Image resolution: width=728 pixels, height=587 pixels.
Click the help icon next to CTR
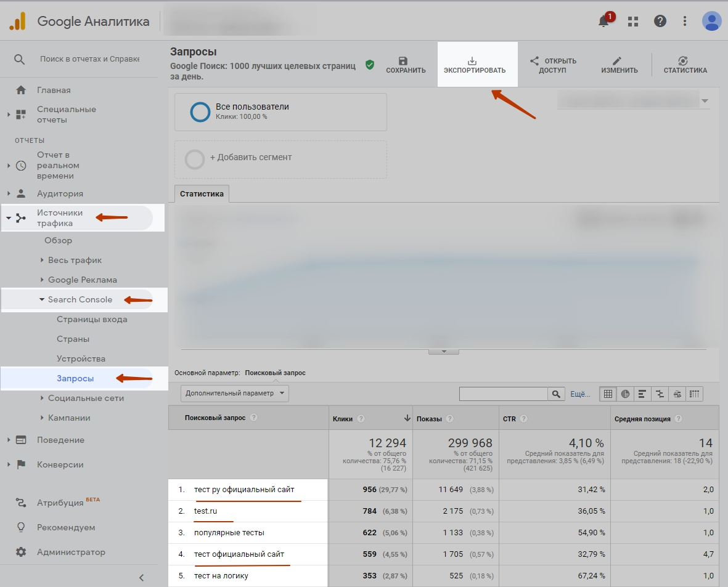click(524, 419)
